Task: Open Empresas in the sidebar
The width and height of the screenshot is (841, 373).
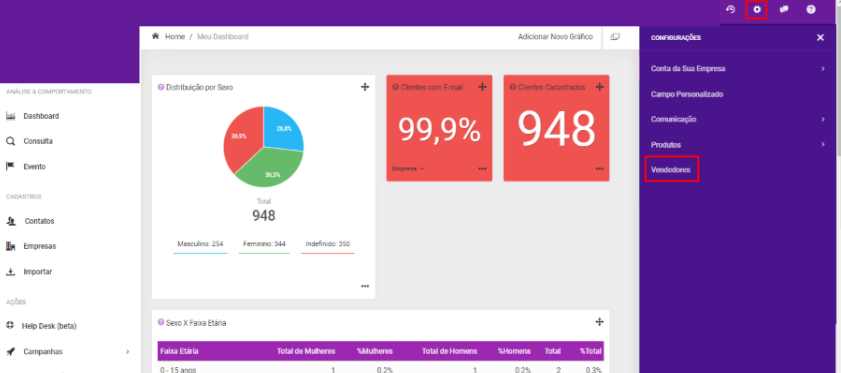Action: (40, 246)
